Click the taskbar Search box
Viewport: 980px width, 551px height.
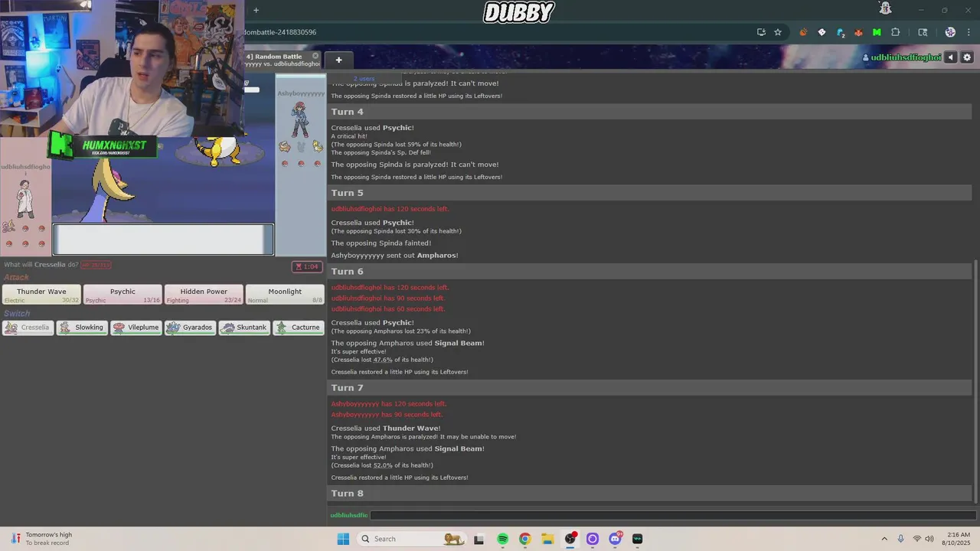point(412,539)
